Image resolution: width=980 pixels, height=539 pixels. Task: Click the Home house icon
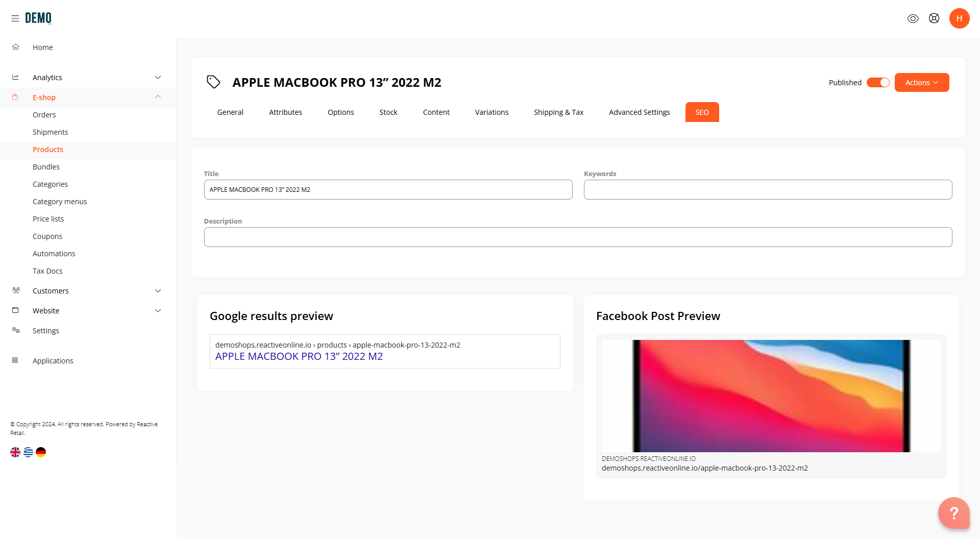(16, 47)
